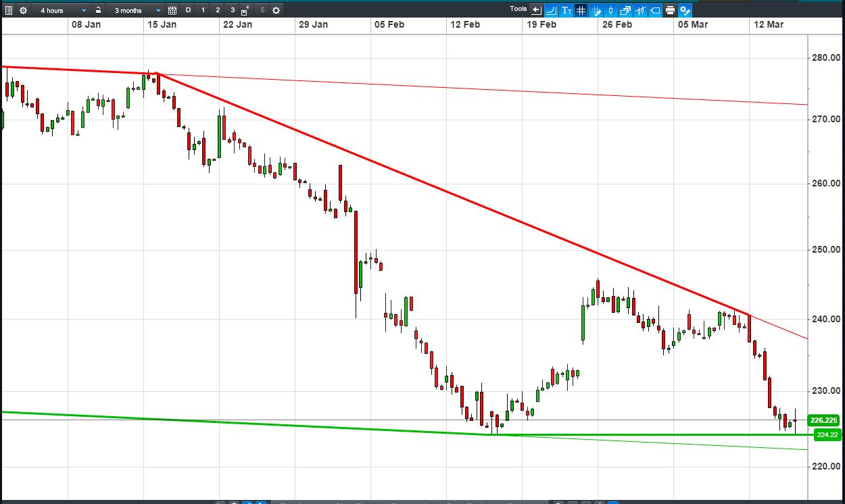Select saved layout 1
The height and width of the screenshot is (504, 845).
coord(203,10)
